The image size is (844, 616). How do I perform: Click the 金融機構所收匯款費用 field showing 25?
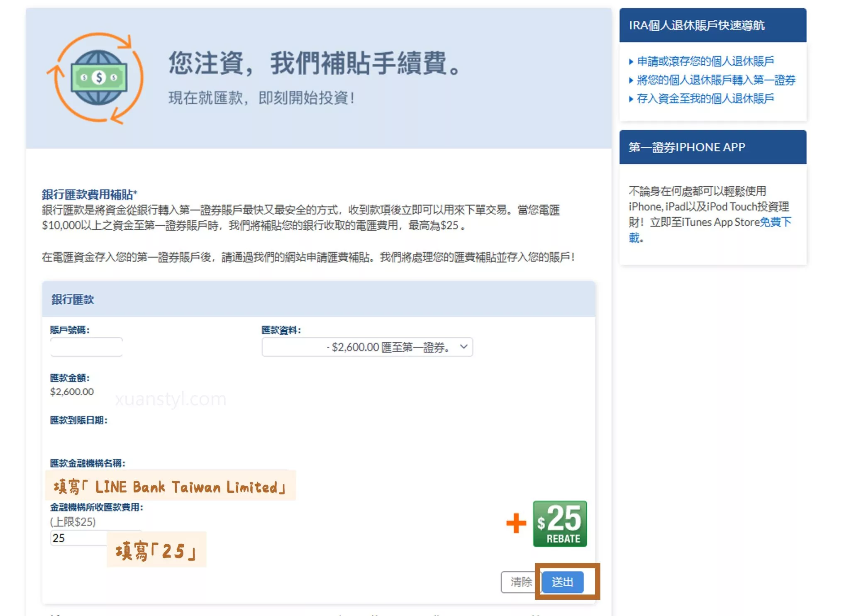(x=79, y=538)
